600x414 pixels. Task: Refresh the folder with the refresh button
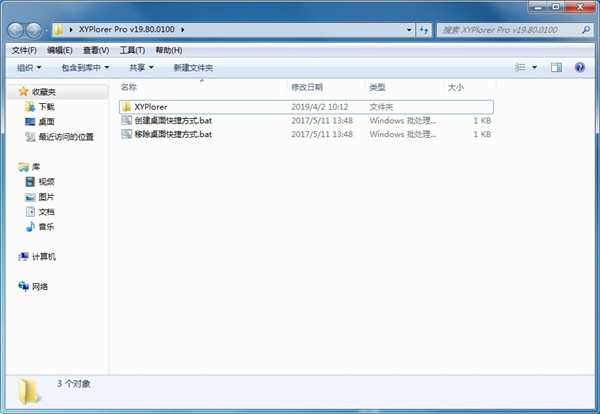coord(424,30)
